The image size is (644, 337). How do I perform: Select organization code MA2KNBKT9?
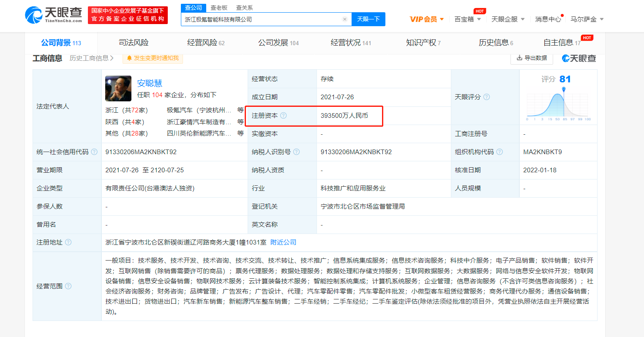(542, 152)
